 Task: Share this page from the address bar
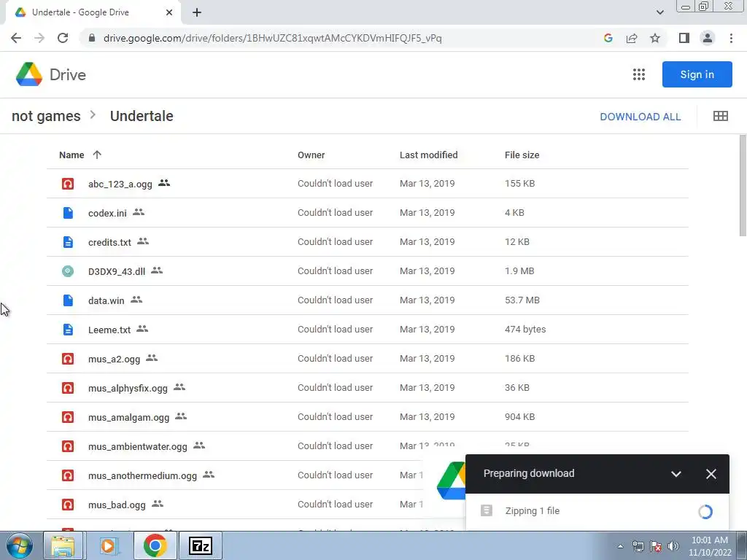632,38
